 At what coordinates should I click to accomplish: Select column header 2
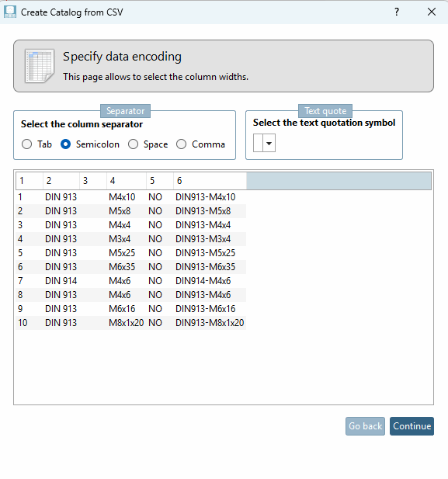tap(61, 181)
